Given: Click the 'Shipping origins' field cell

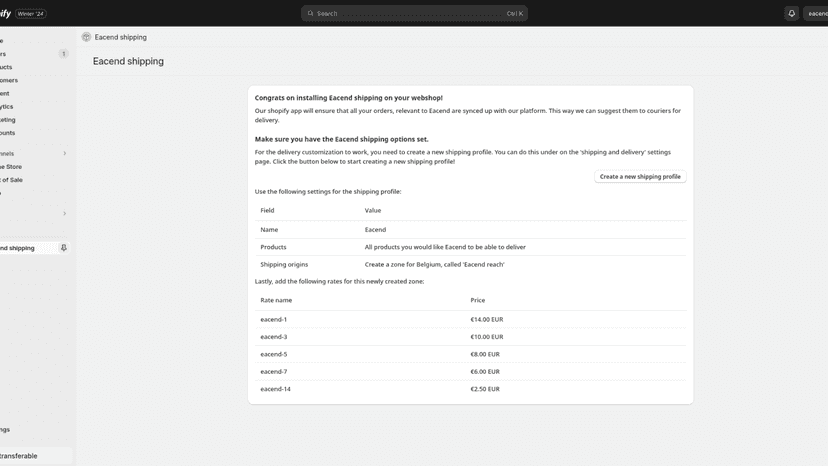Looking at the screenshot, I should point(284,265).
